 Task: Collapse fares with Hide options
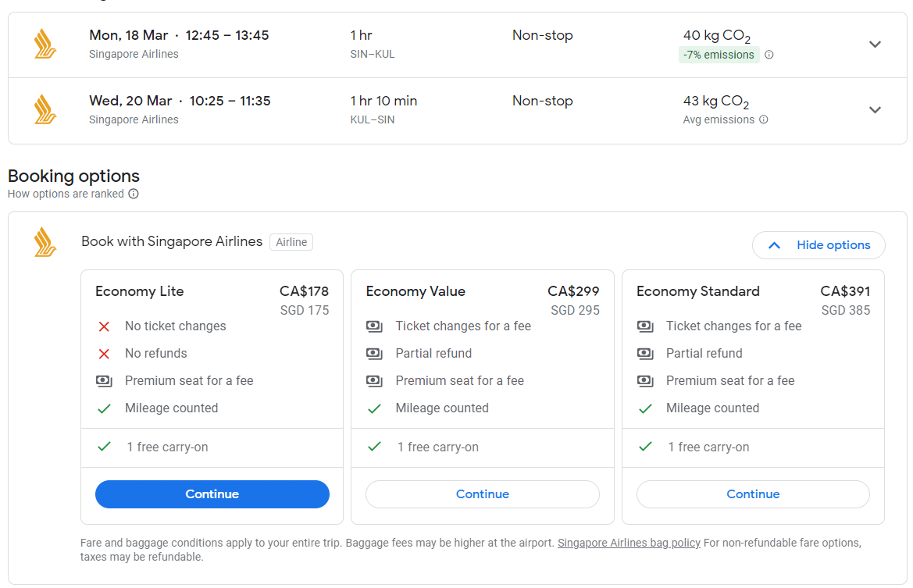pyautogui.click(x=818, y=245)
